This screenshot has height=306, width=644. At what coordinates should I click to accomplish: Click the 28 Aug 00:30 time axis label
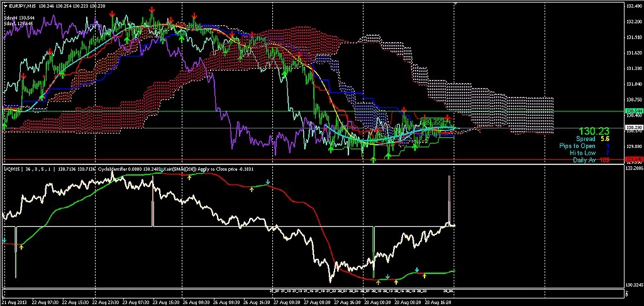pos(377,302)
